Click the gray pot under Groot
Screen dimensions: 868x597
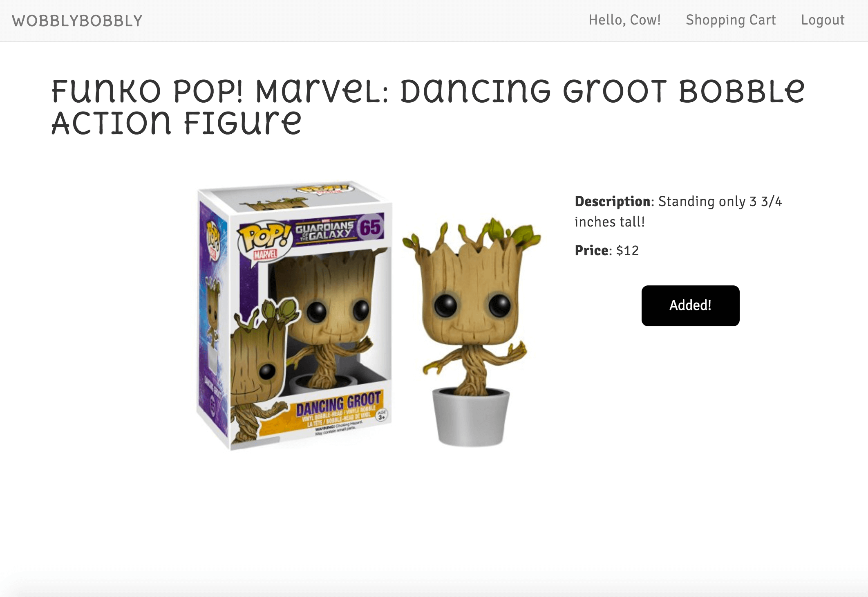[471, 416]
